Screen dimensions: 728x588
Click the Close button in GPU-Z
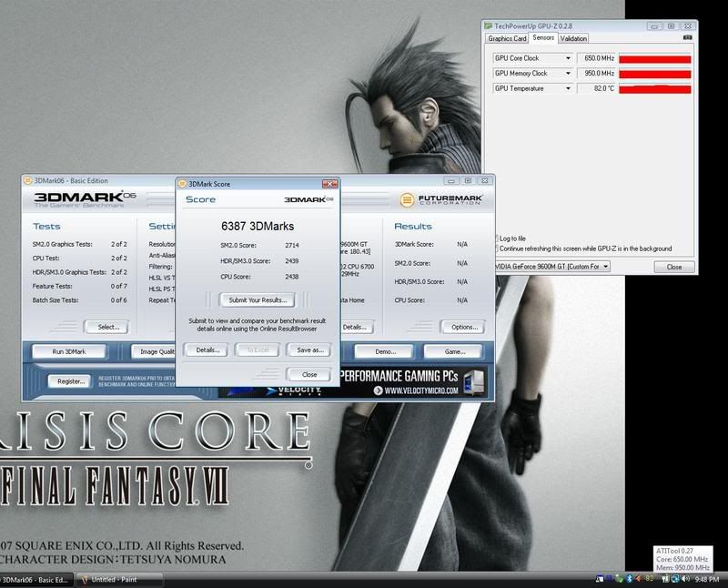674,267
